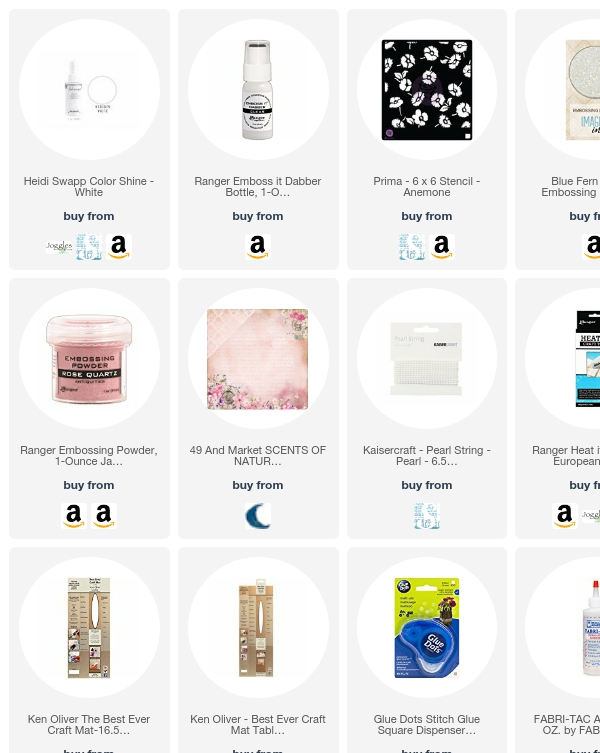
Task: Click Joggles store icon under Heidi Swapp Color Shine
Action: 59,247
